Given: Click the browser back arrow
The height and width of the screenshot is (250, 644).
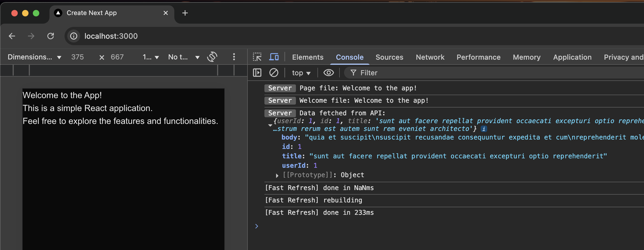Looking at the screenshot, I should point(12,36).
